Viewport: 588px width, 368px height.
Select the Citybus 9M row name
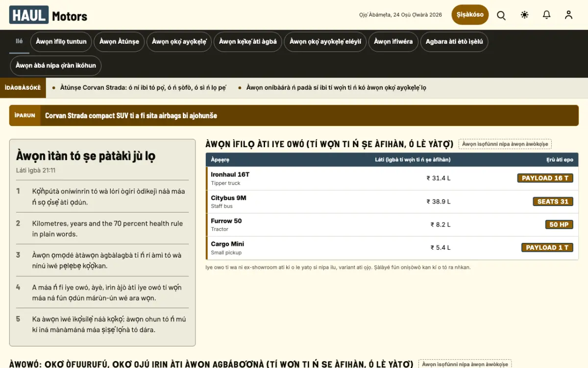pyautogui.click(x=228, y=198)
